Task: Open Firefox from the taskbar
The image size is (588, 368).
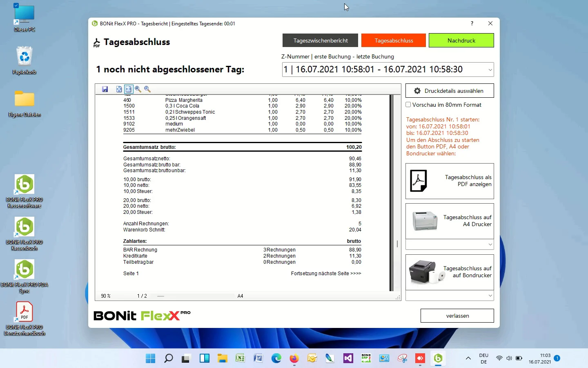Action: [x=294, y=359]
